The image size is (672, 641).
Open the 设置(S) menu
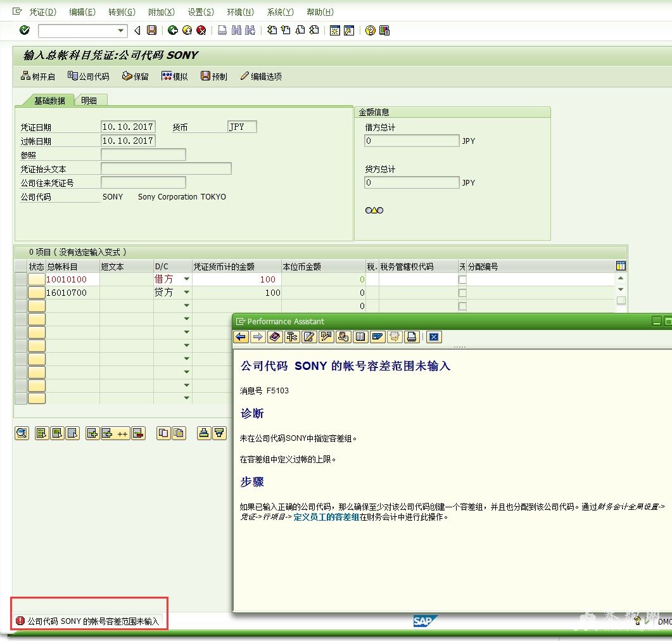pos(201,12)
